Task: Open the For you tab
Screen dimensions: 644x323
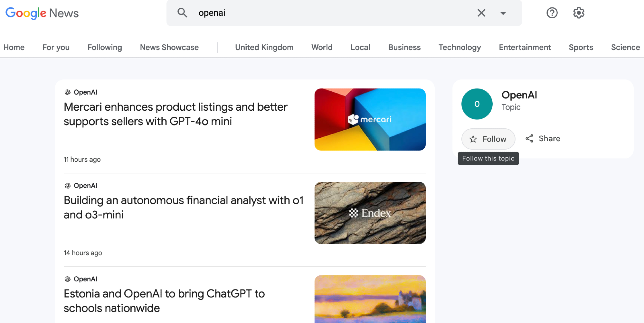Action: point(56,47)
